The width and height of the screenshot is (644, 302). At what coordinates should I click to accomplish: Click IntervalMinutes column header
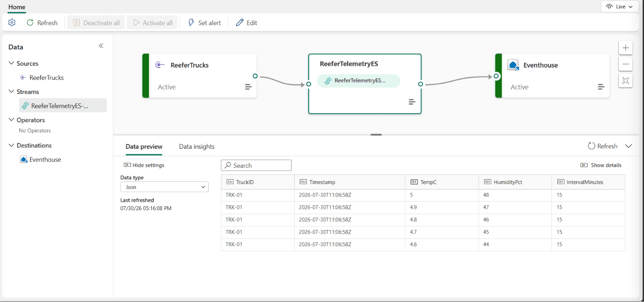coord(588,182)
